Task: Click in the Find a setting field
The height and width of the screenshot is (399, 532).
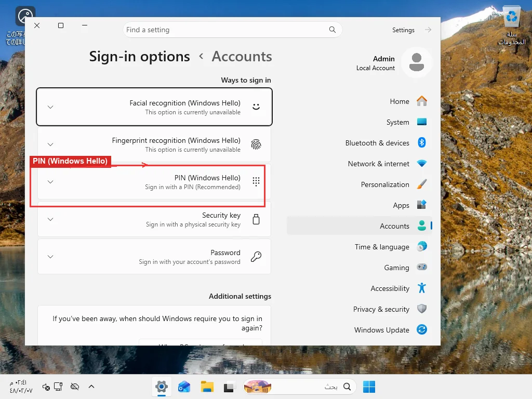Action: [x=232, y=30]
